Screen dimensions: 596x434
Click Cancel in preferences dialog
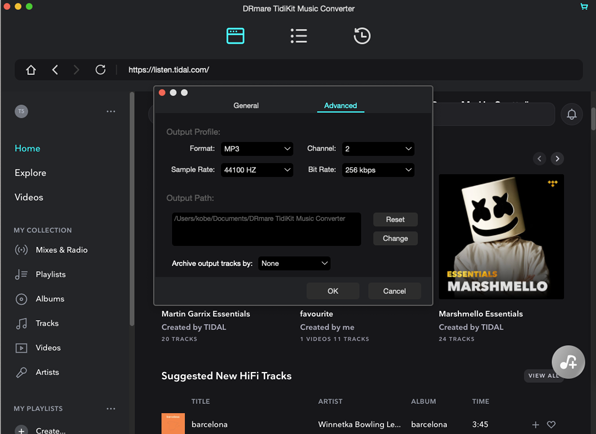tap(394, 291)
